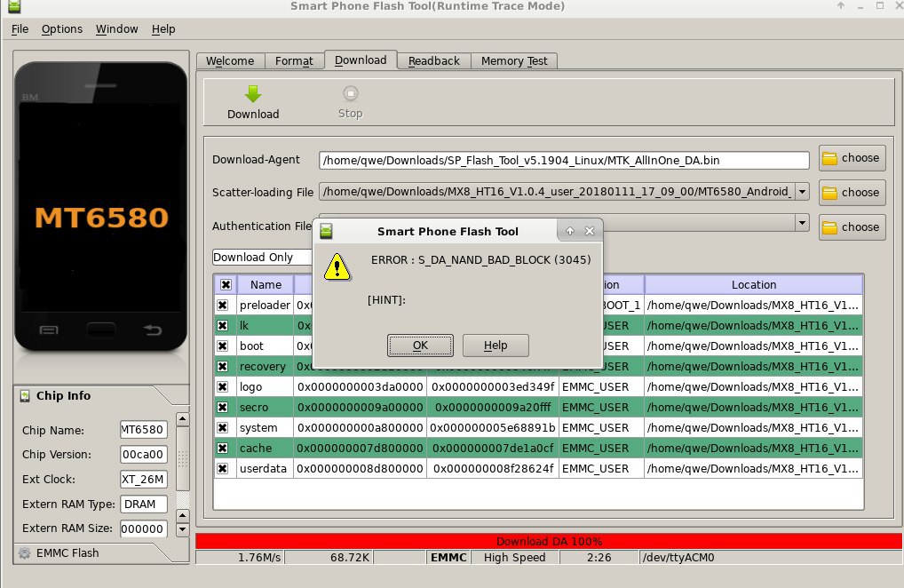The height and width of the screenshot is (588, 904).
Task: Click folder icon for Download-Agent choose
Action: coord(829,158)
